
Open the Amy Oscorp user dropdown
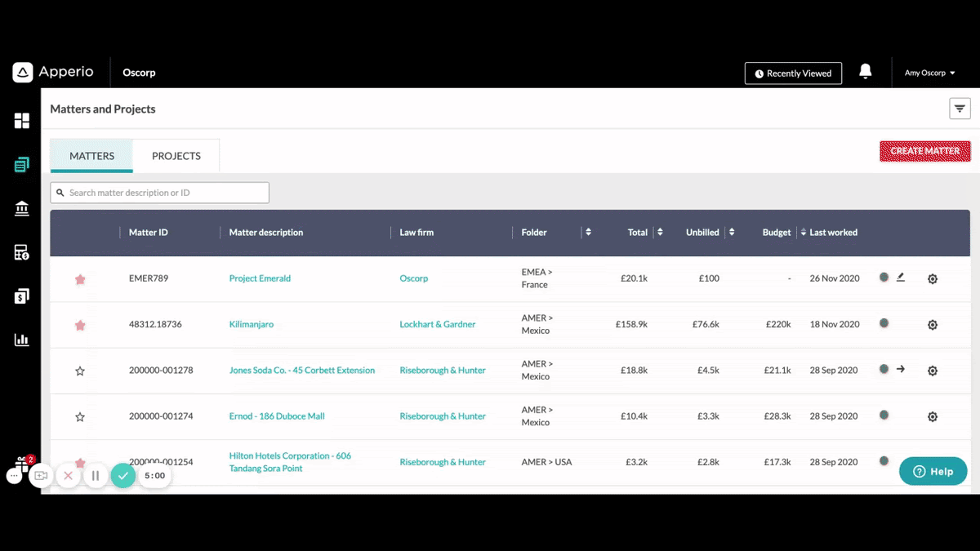(x=930, y=73)
